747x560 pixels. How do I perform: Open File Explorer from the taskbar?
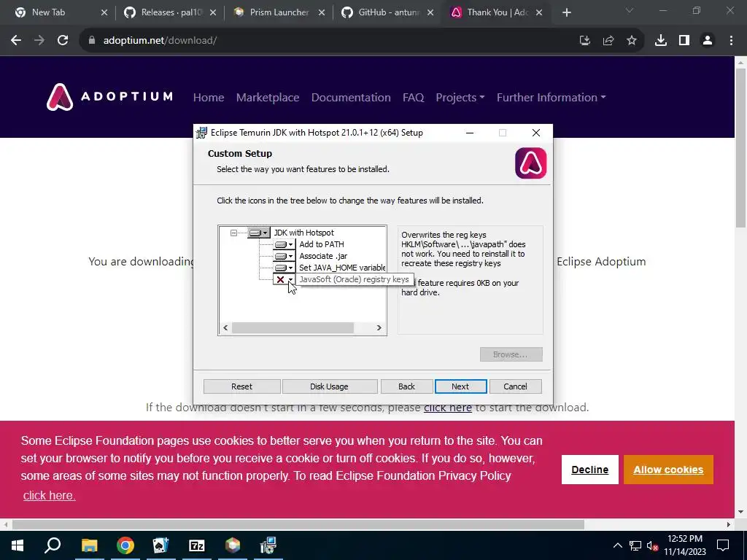click(x=89, y=545)
